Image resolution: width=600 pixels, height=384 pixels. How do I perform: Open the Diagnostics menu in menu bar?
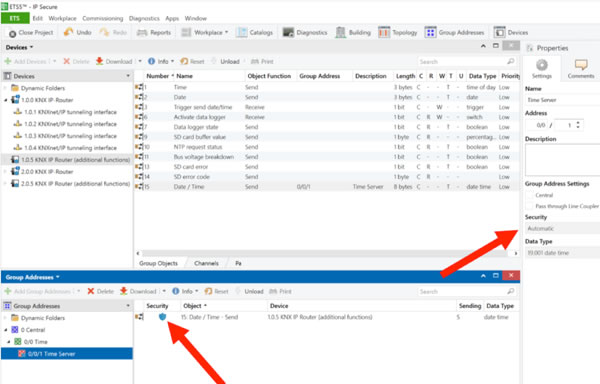(x=144, y=18)
